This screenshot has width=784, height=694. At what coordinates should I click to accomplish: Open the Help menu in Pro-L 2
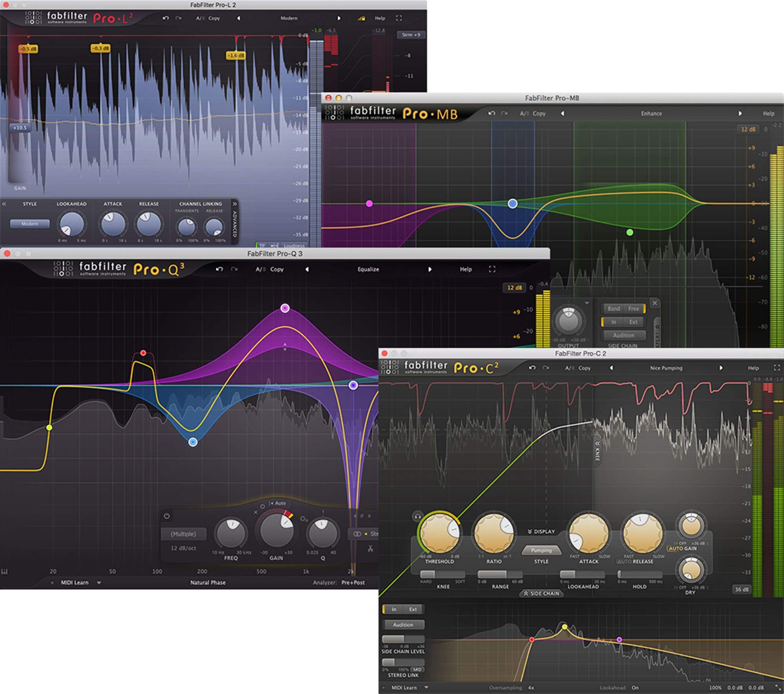click(380, 18)
